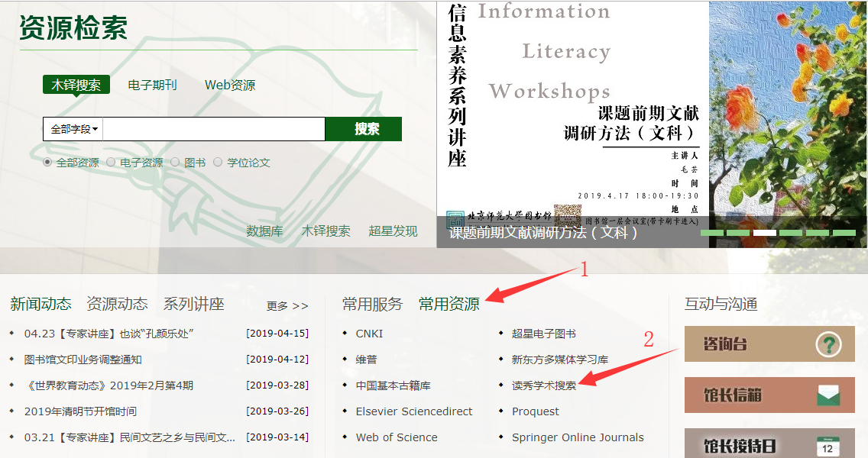Open the 新闻动态 tab
868x458 pixels.
(40, 304)
